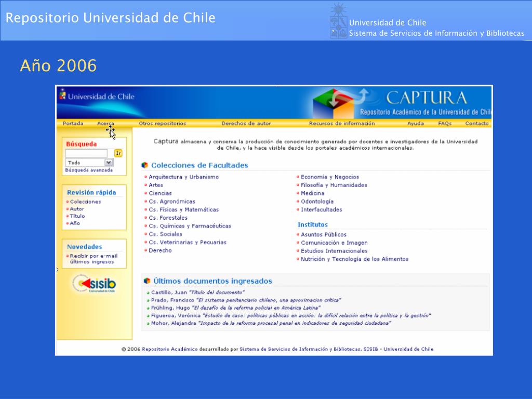Browse by Título in Revisión rápida

pos(77,216)
